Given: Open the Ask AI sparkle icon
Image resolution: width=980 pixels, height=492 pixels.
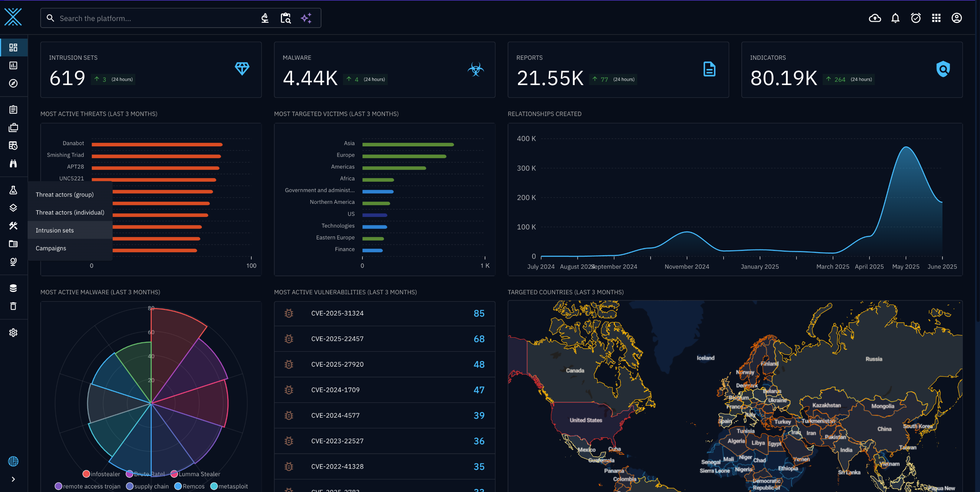Looking at the screenshot, I should (x=306, y=18).
